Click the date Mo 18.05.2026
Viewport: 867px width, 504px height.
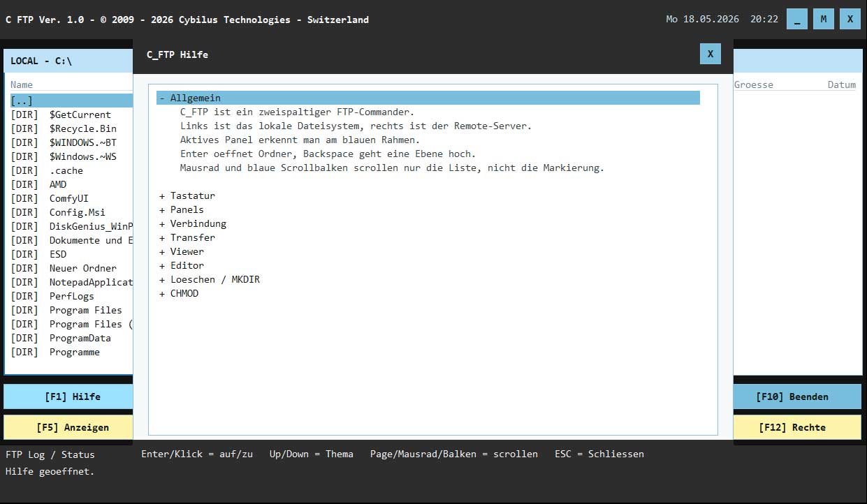click(x=703, y=20)
